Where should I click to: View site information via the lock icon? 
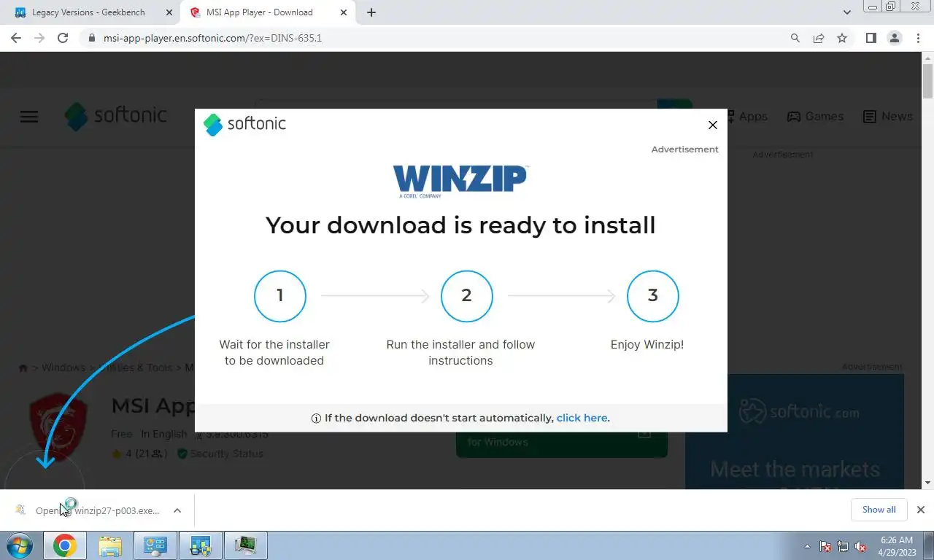coord(92,38)
